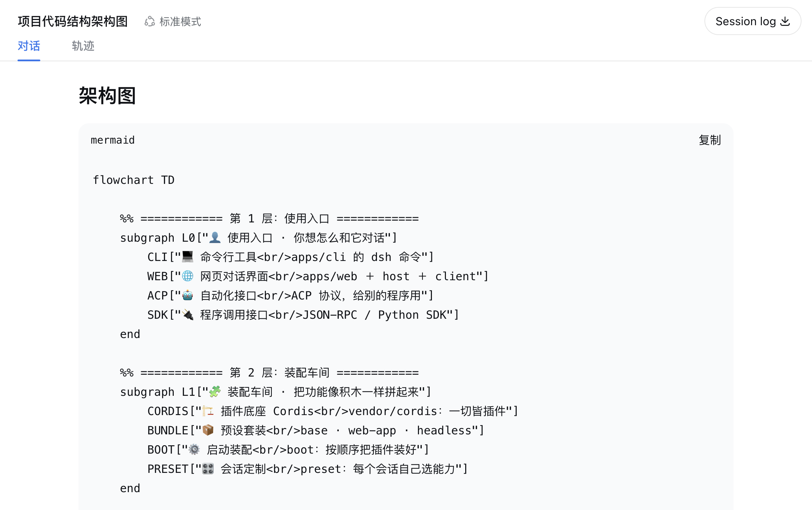Click the user silhouette emoji in L0 subgraph
This screenshot has height=510, width=812.
coord(215,237)
